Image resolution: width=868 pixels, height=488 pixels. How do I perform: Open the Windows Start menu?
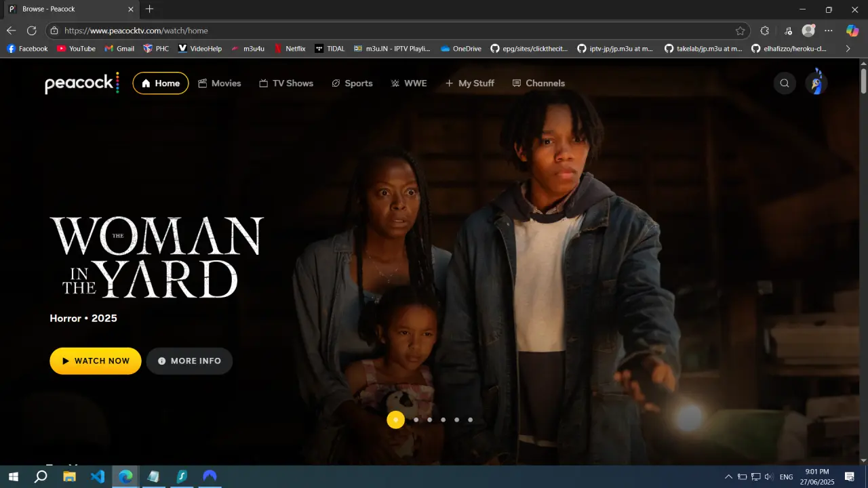click(x=13, y=476)
